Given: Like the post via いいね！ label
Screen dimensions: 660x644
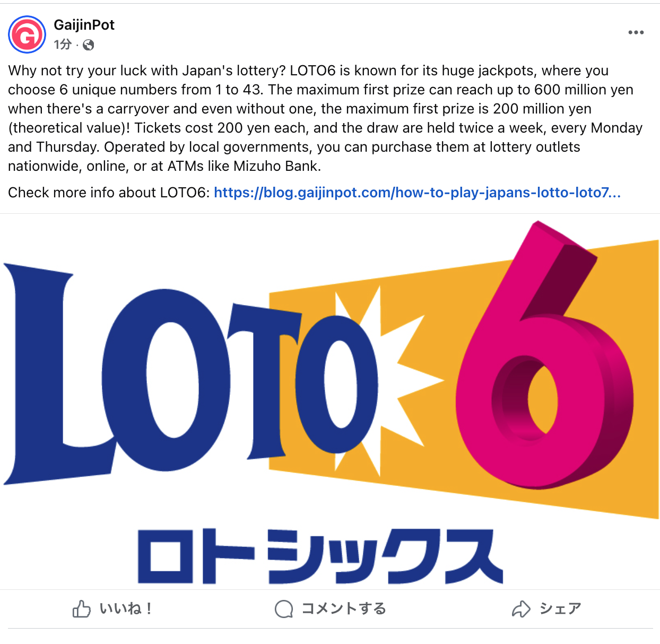Looking at the screenshot, I should (x=126, y=608).
